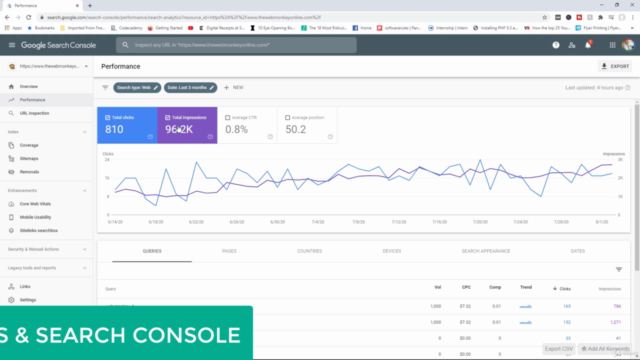Open Links in sidebar
Screen dimensions: 640x360
click(x=25, y=287)
